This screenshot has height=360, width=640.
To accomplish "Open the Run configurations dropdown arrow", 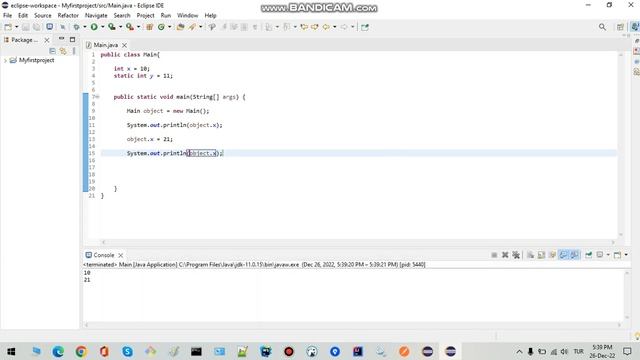I will (102, 27).
